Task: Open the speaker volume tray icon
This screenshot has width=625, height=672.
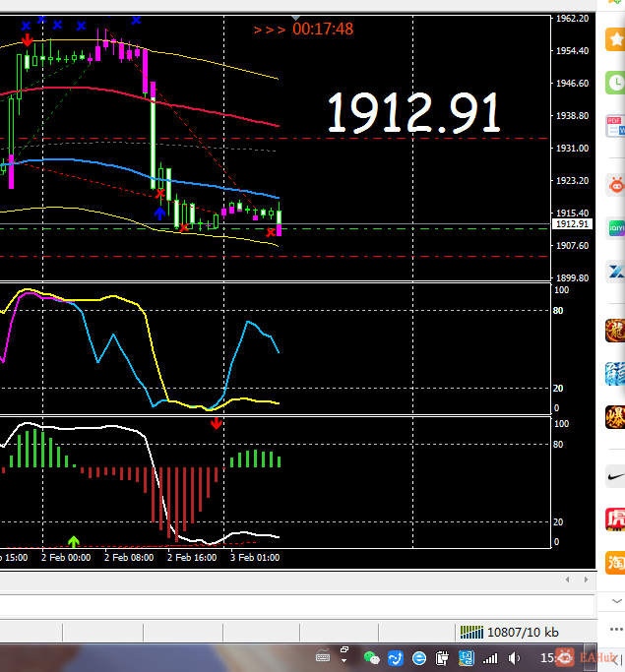Action: tap(514, 658)
